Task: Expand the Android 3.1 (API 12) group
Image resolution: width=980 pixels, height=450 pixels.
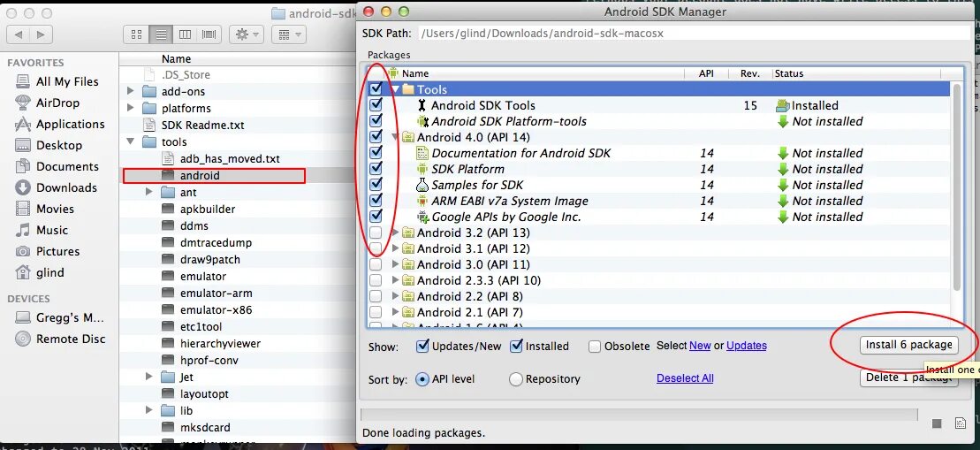Action: tap(395, 248)
